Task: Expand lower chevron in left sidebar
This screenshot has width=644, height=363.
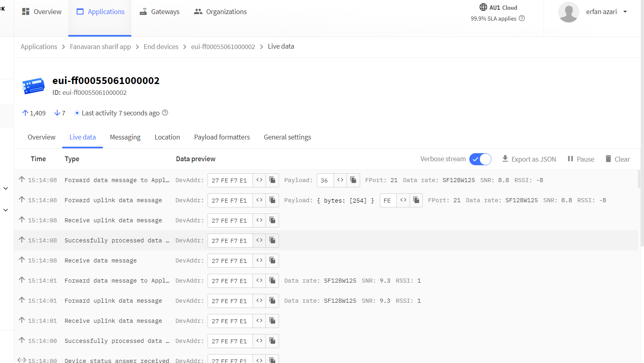Action: pos(6,210)
